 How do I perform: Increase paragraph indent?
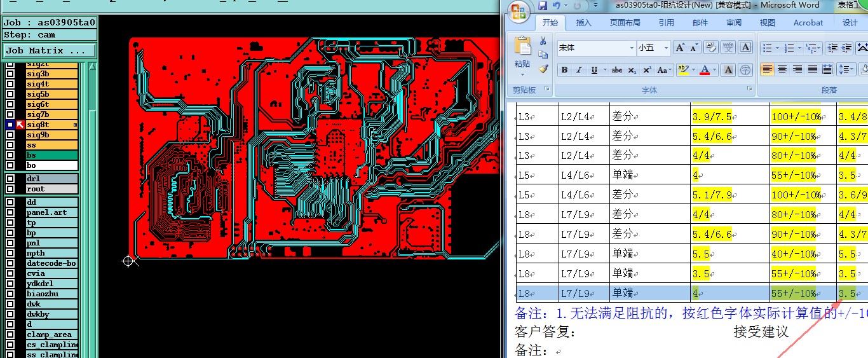[x=847, y=48]
